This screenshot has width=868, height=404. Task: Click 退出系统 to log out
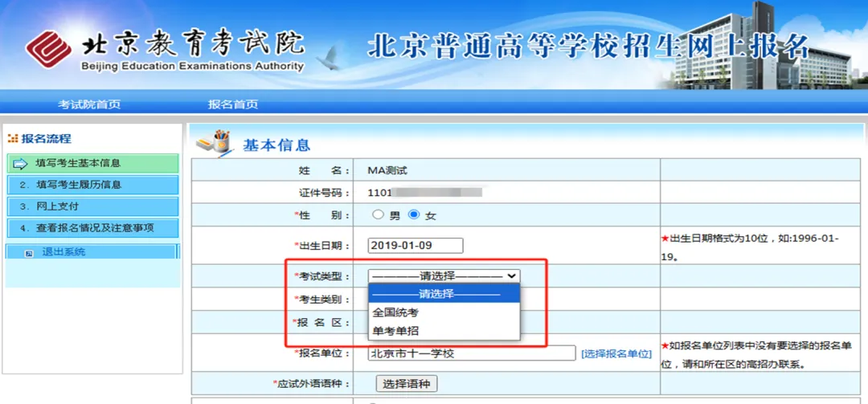click(x=63, y=252)
